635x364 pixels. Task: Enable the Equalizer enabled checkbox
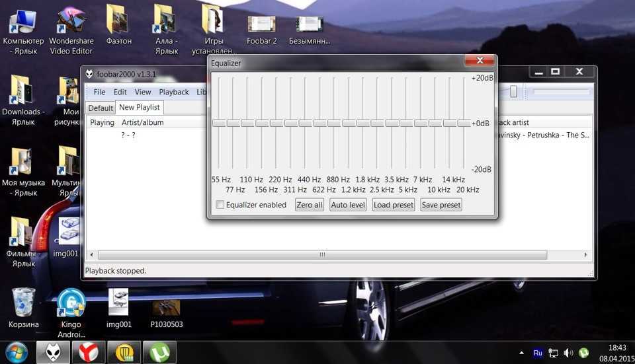coord(220,205)
